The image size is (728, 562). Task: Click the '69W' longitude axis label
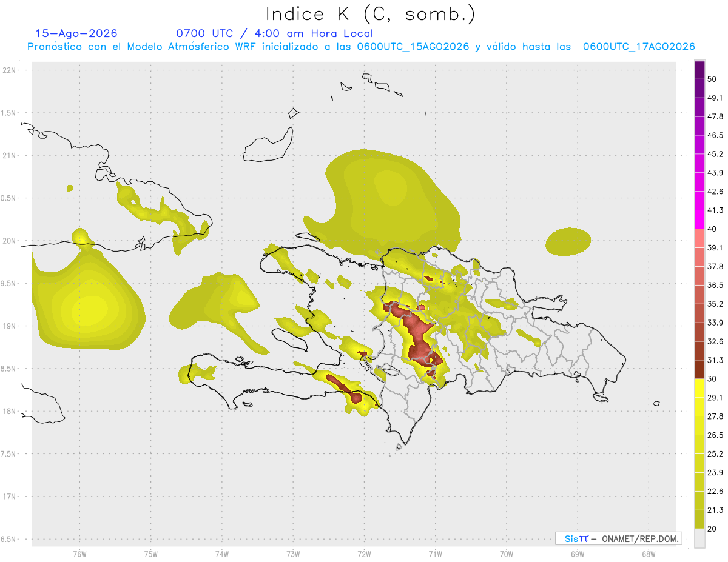pos(578,554)
